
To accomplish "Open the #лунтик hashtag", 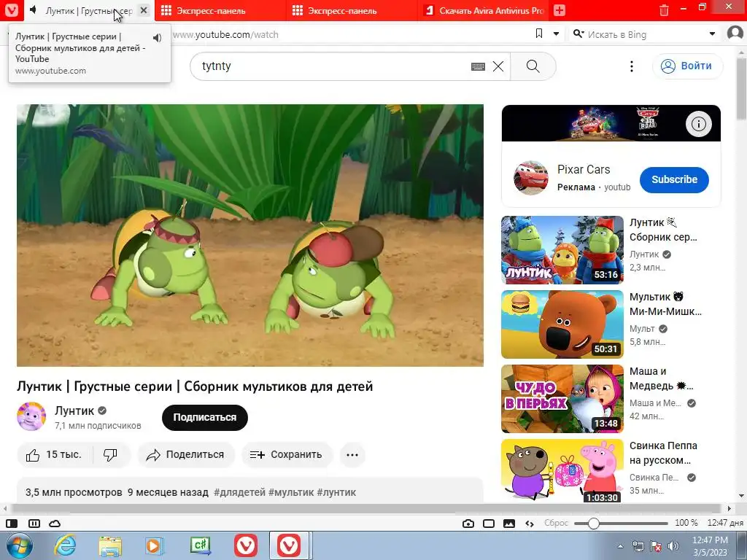I will 336,492.
